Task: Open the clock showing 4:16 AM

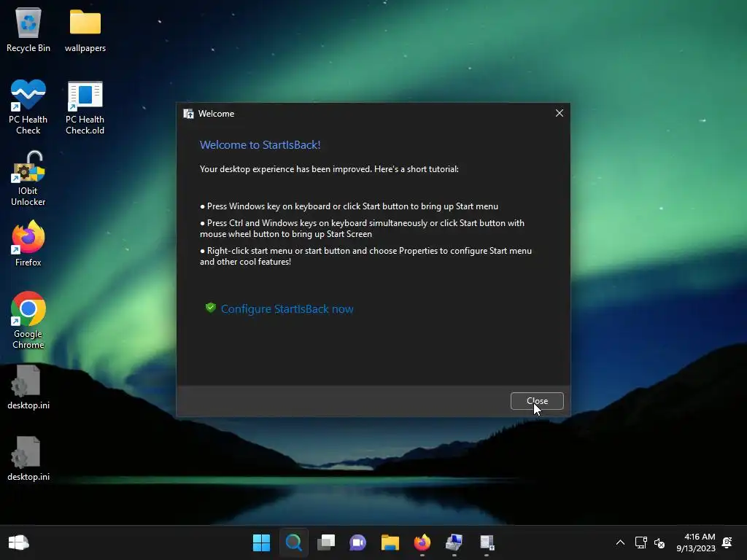Action: tap(696, 542)
